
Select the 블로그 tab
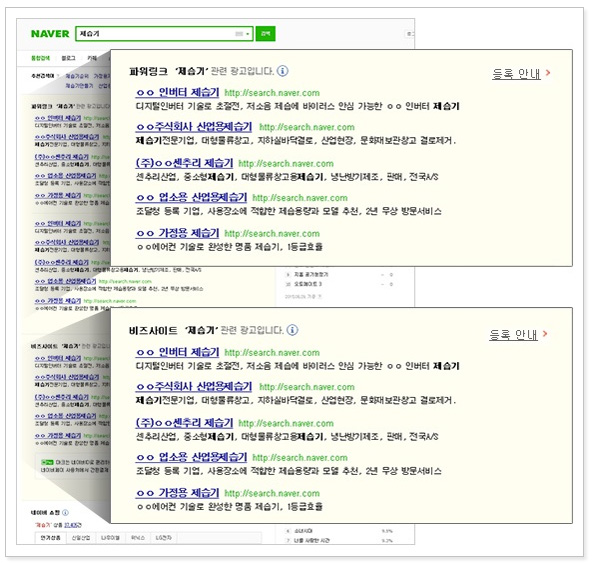[68, 58]
